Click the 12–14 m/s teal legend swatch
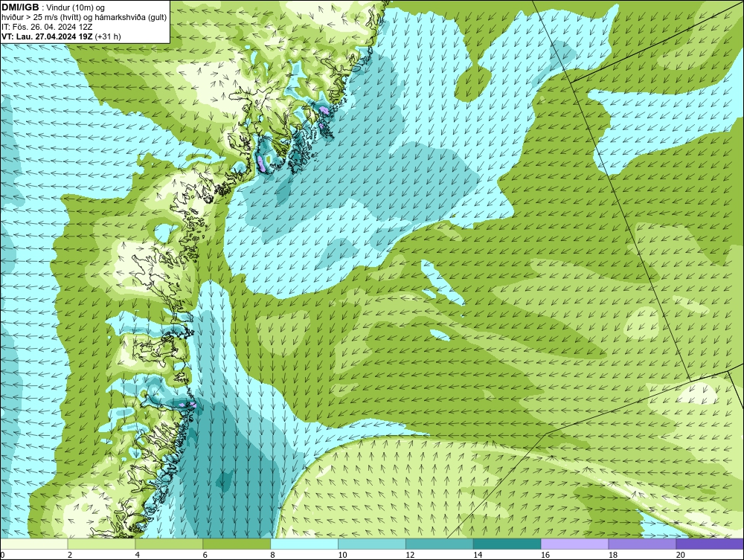The height and width of the screenshot is (560, 744). click(x=440, y=544)
